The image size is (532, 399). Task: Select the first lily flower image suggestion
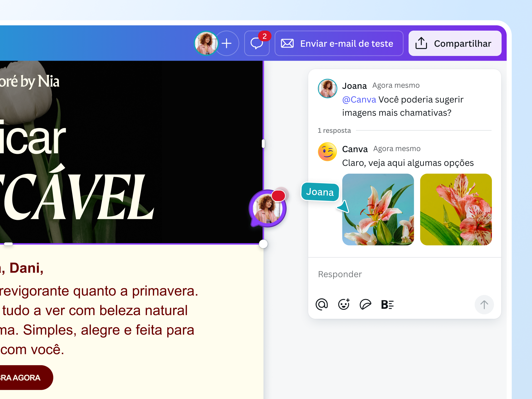(378, 210)
